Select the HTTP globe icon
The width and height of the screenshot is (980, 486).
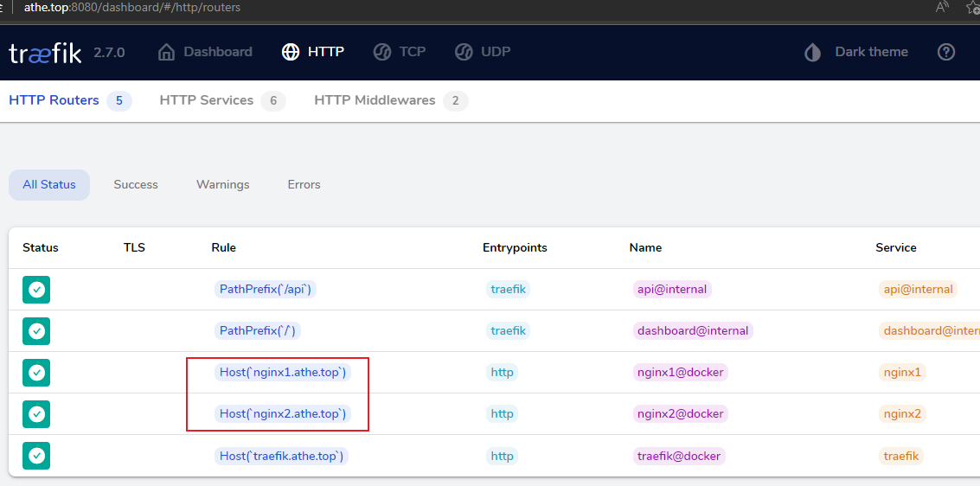click(x=291, y=52)
